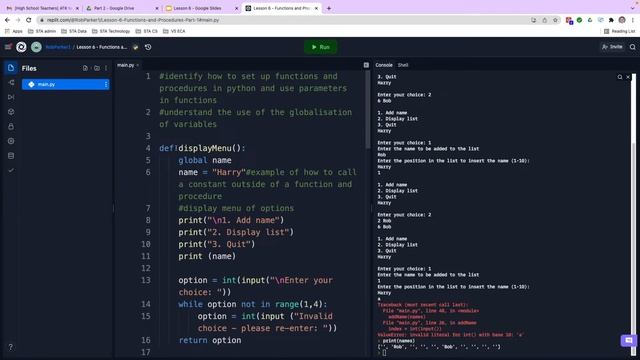Screen dimensions: 640x360
Task: Reload the current page
Action: coord(29,20)
